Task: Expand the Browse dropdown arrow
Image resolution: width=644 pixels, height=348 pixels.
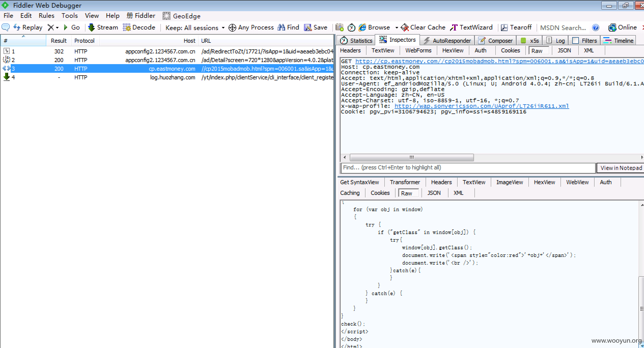Action: coord(397,27)
